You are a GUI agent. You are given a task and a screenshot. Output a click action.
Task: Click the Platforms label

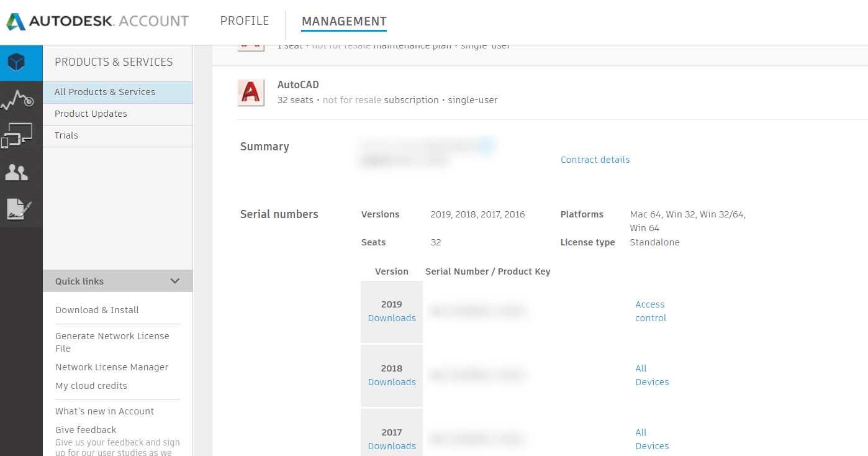[x=582, y=214]
